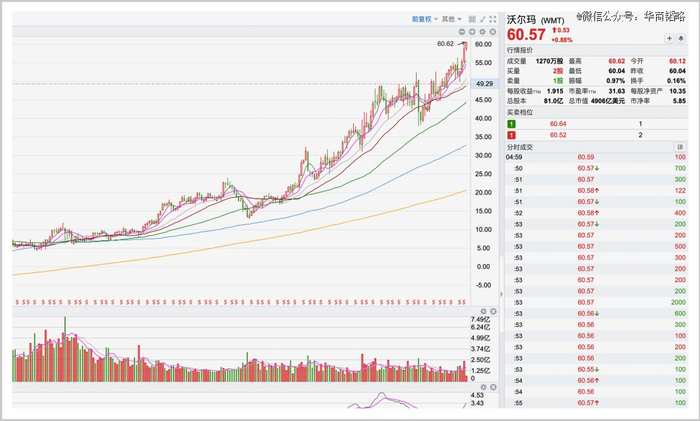Close the main price chart panel
700x421 pixels.
point(493,32)
